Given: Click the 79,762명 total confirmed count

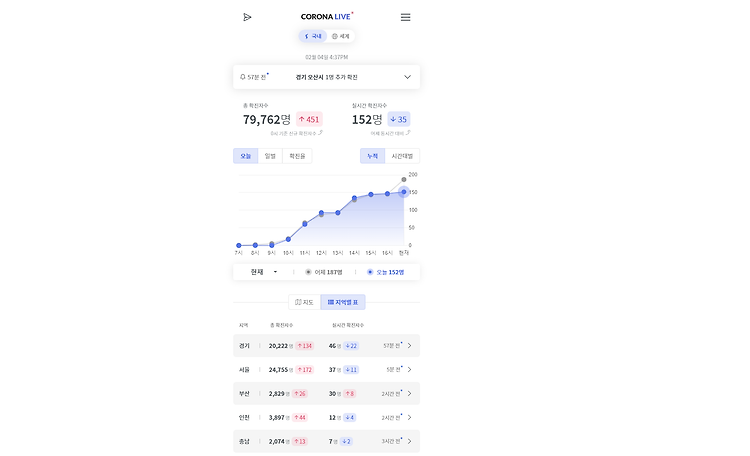Looking at the screenshot, I should pyautogui.click(x=266, y=119).
